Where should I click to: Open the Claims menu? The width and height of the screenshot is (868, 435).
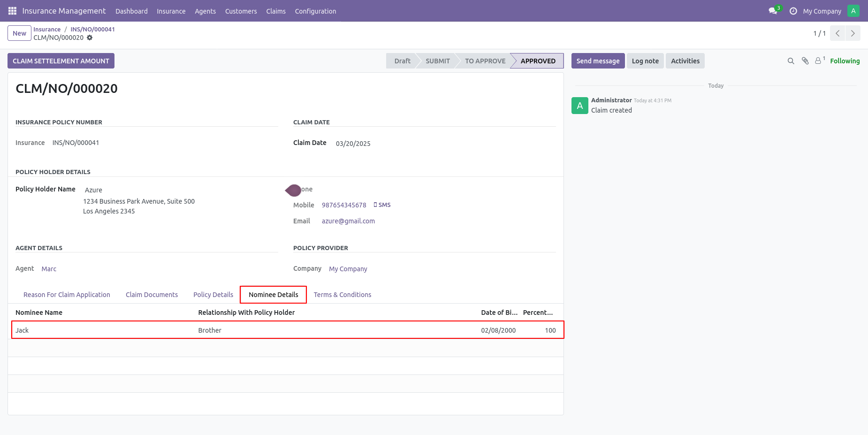click(276, 11)
